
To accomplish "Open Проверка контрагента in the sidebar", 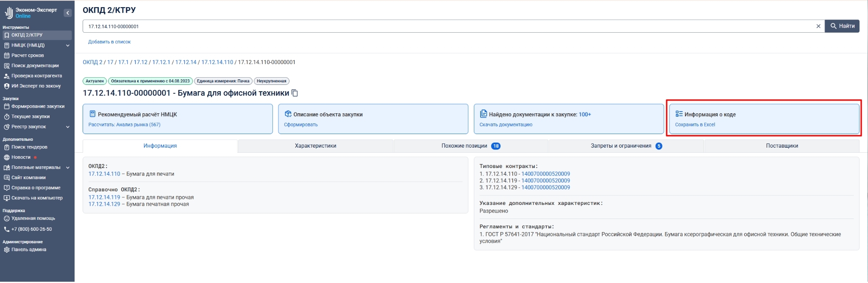I will pos(36,76).
